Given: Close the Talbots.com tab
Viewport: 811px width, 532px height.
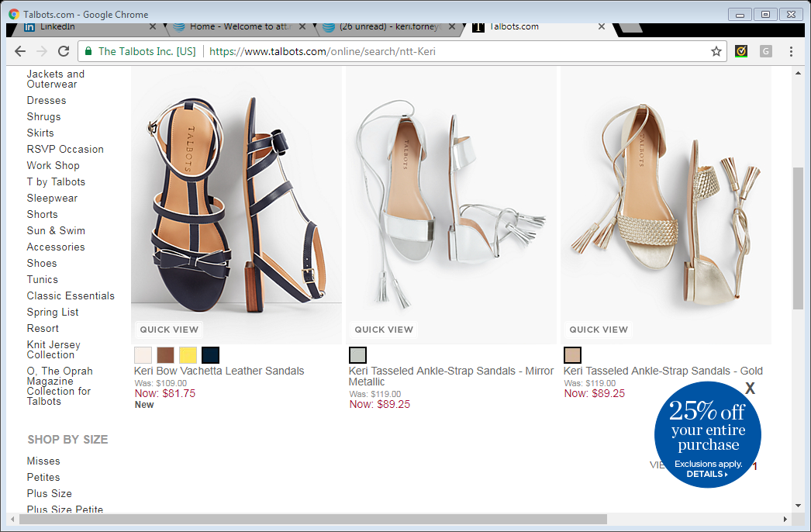Looking at the screenshot, I should click(x=602, y=27).
